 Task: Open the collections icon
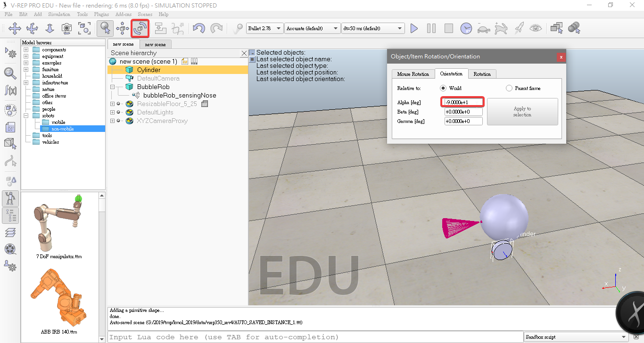pos(10,110)
